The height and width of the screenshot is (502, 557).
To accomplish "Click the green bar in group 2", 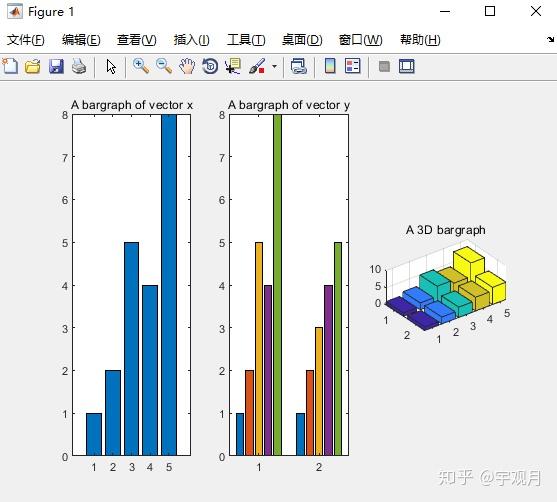I will click(x=338, y=349).
